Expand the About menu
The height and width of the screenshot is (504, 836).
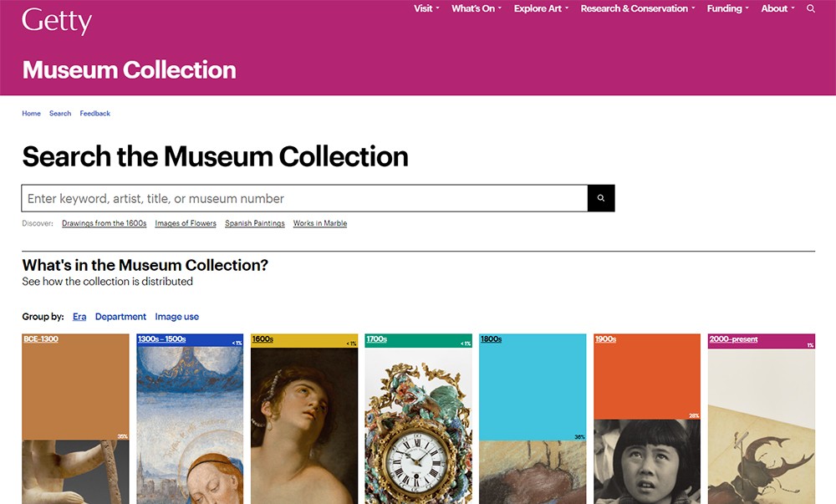point(777,8)
